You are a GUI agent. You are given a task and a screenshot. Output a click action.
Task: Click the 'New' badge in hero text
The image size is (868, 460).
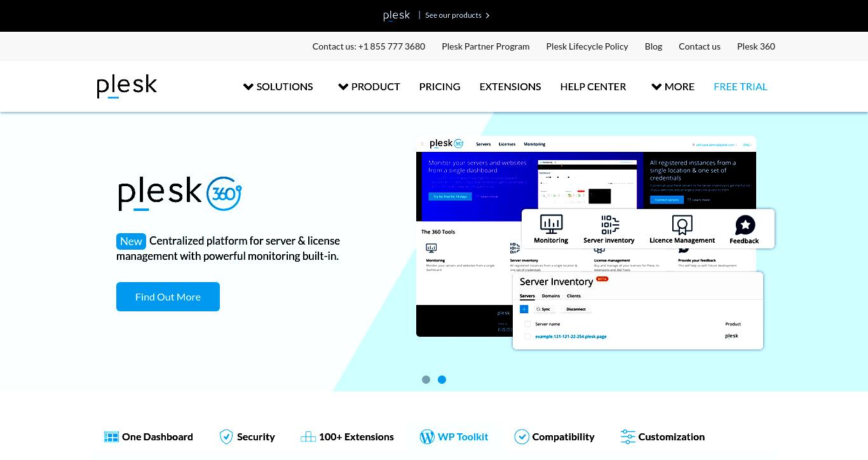(x=131, y=241)
